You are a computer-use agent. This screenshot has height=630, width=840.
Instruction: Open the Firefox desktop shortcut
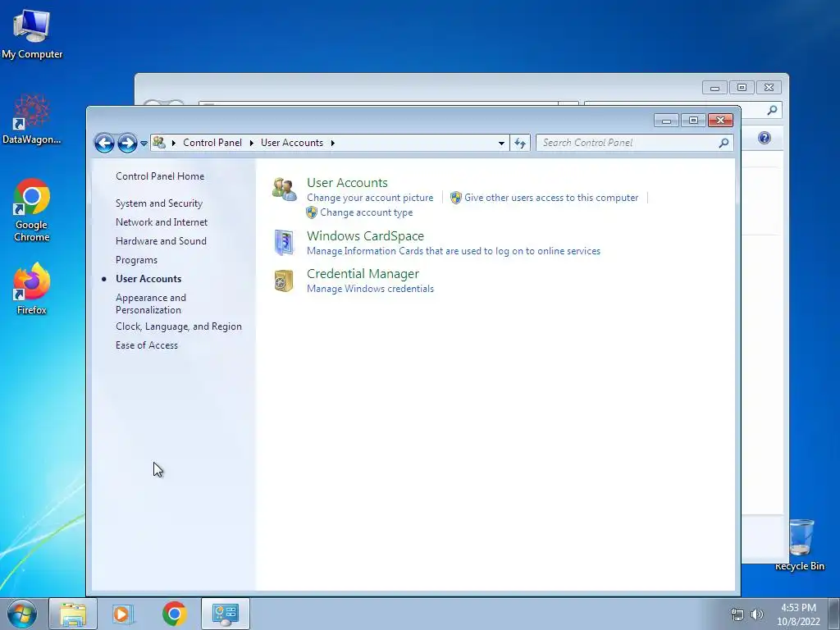[32, 289]
